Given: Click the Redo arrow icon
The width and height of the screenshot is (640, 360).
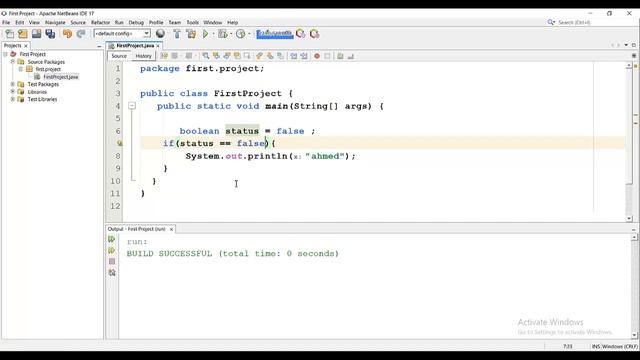Looking at the screenshot, I should coord(81,34).
